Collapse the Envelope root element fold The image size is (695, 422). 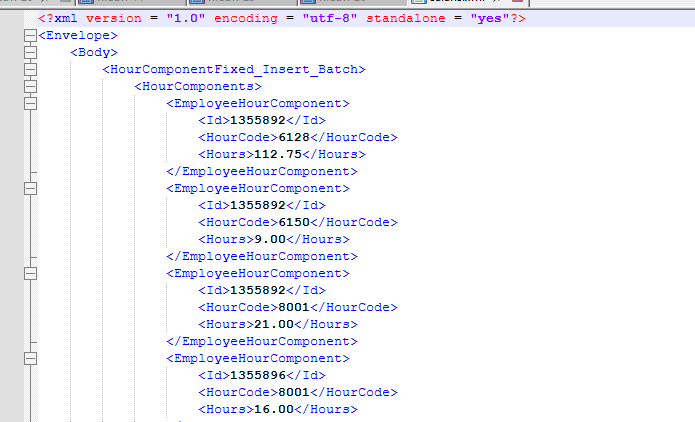[30, 35]
